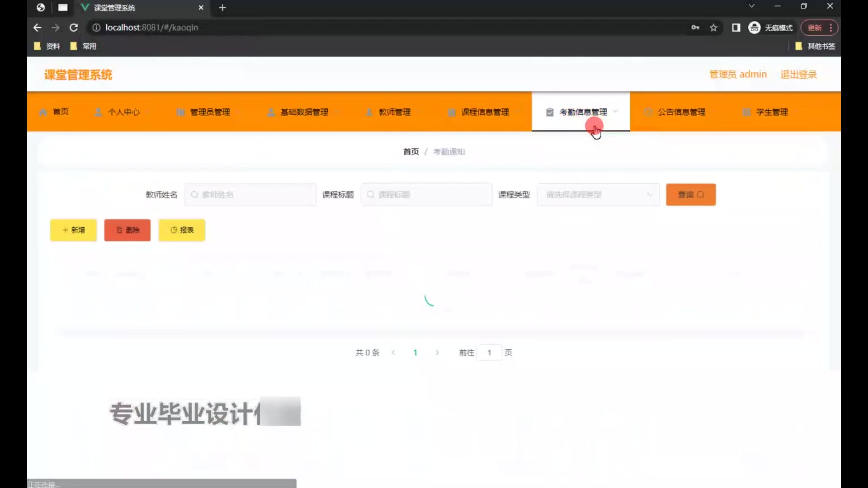This screenshot has height=488, width=868.
Task: Open the tab search chevron in title bar
Action: pyautogui.click(x=751, y=6)
